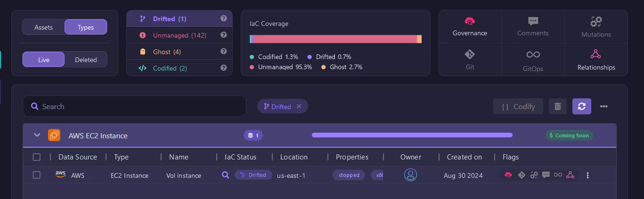
Task: Click the purple refresh sync button
Action: [582, 106]
